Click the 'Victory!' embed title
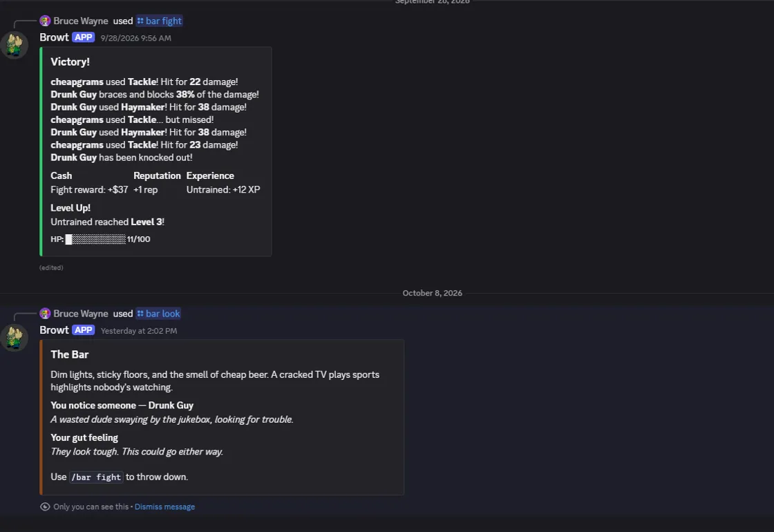This screenshot has height=532, width=774. tap(70, 61)
